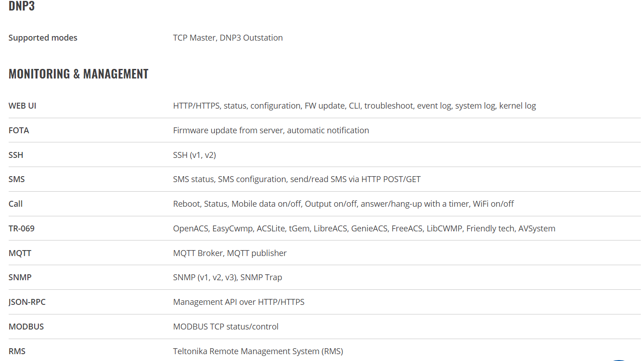Click the SMS status configuration description
Screen dimensions: 644x361
pos(296,179)
